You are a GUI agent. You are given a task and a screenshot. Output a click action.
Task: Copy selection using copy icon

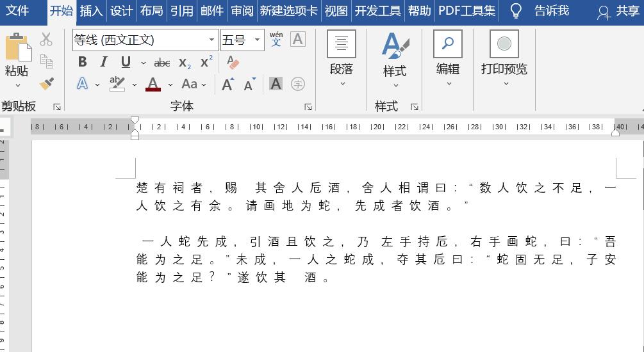pos(46,61)
